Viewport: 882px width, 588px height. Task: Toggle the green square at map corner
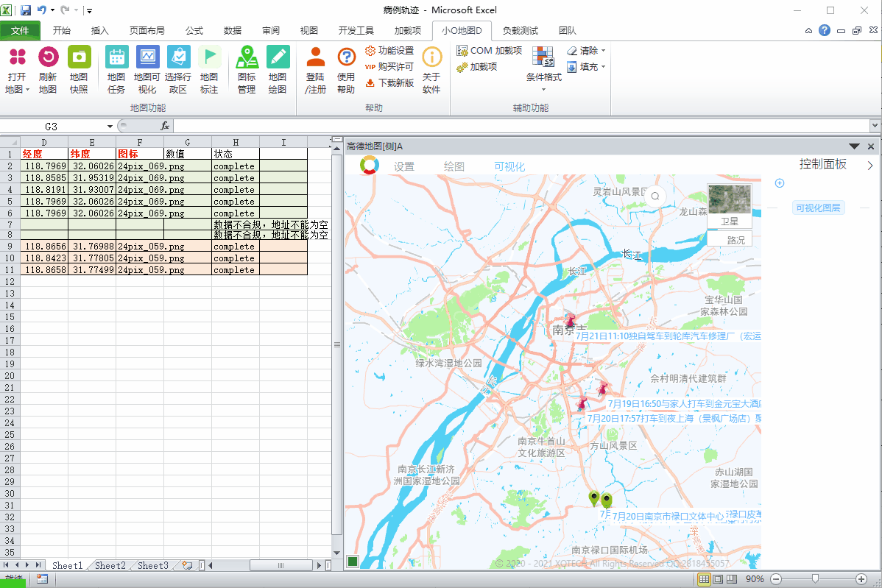[353, 561]
